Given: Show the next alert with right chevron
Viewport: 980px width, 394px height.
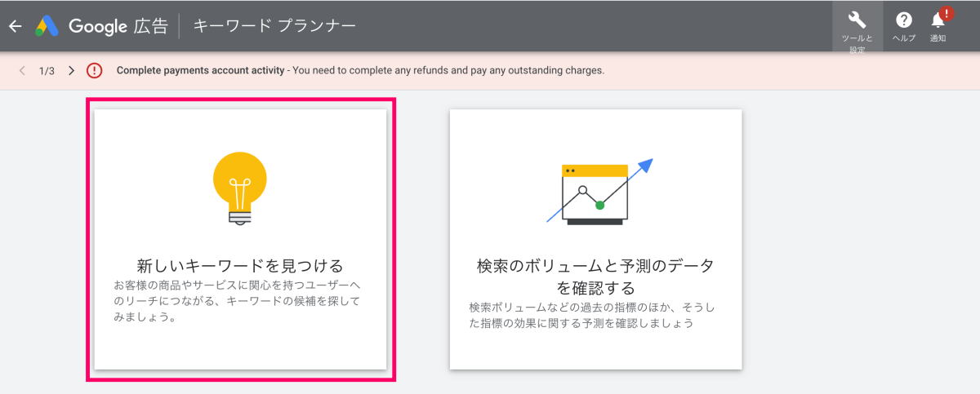Looking at the screenshot, I should tap(71, 70).
